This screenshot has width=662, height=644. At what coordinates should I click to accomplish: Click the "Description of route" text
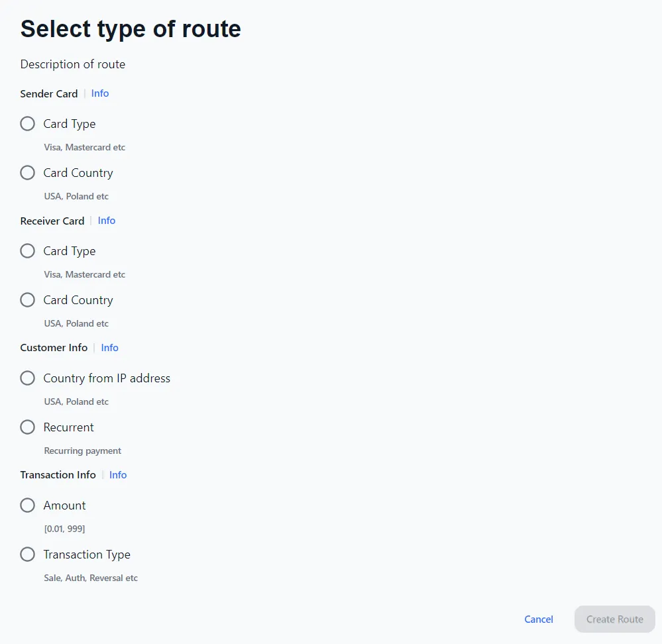click(x=73, y=64)
